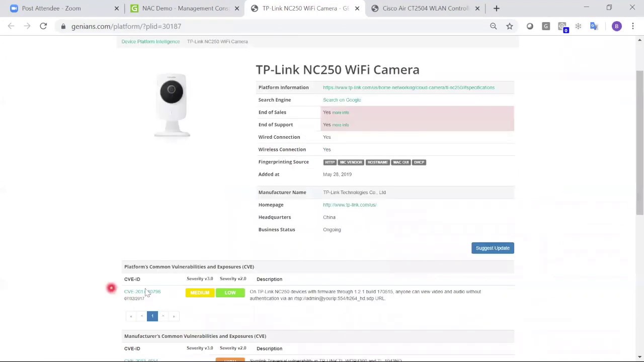Open the purple B profile avatar
This screenshot has width=644, height=362.
coord(616,26)
